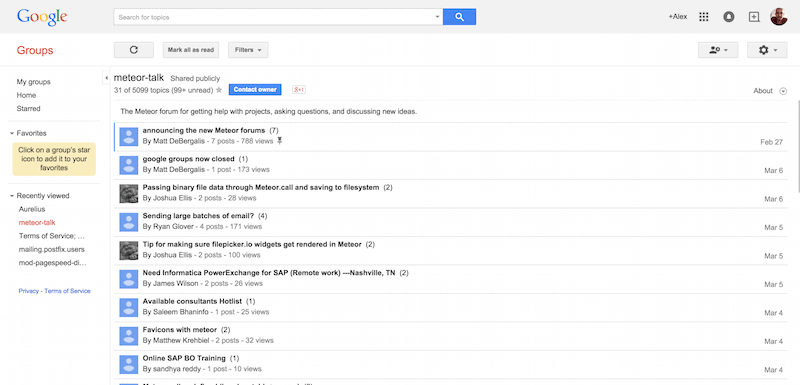Screen dimensions: 800x385
Task: Open 'Favicons with meteor' topic
Action: tap(180, 330)
